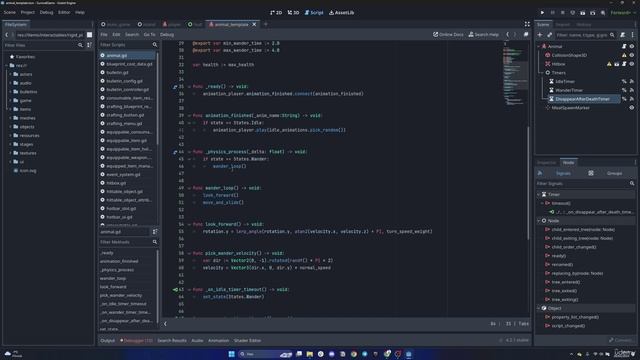Add a new child node plus icon
This screenshot has height=360, width=640.
(540, 35)
